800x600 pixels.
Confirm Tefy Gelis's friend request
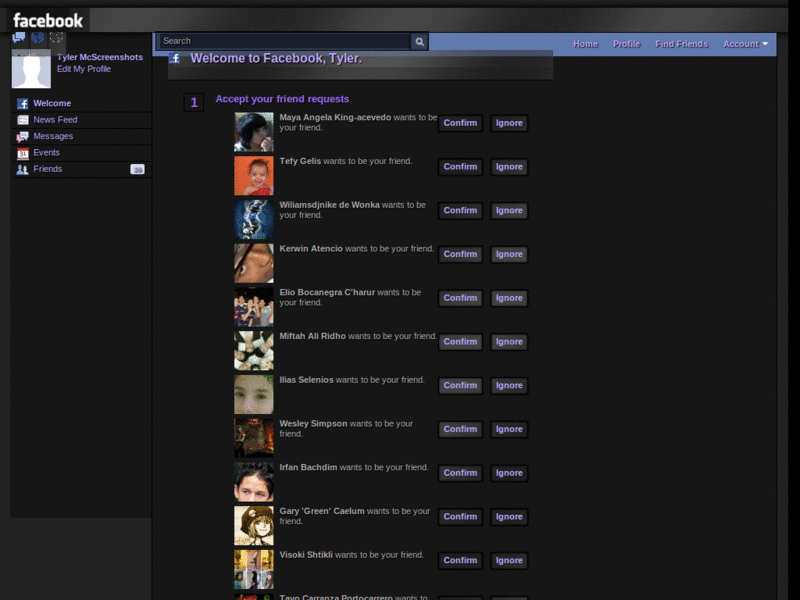coord(460,167)
